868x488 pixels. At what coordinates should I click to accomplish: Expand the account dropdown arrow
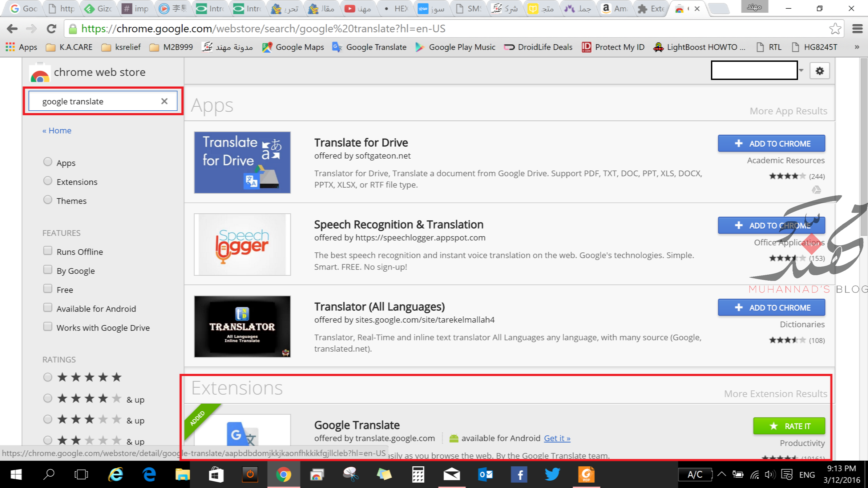801,70
